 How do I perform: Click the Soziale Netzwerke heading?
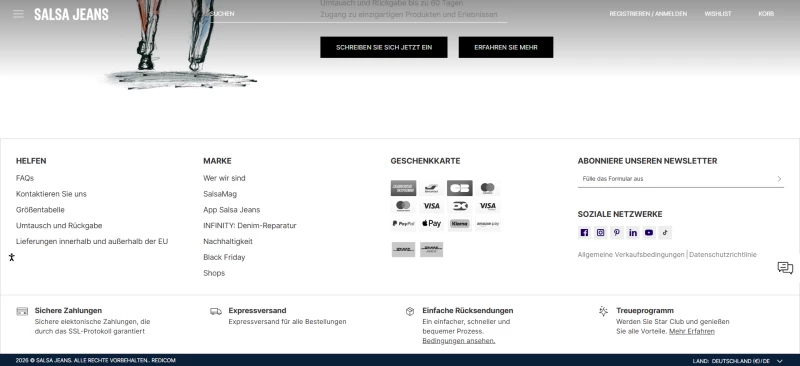620,214
